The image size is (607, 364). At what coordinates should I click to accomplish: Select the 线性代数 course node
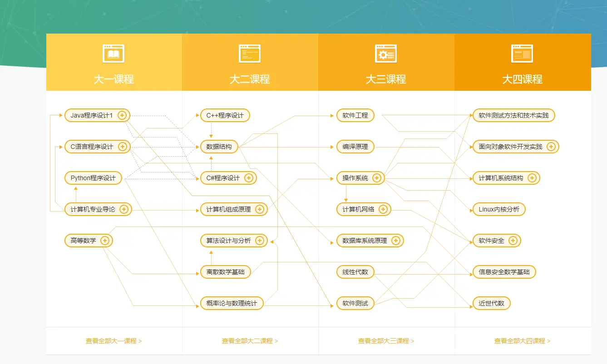coord(355,272)
